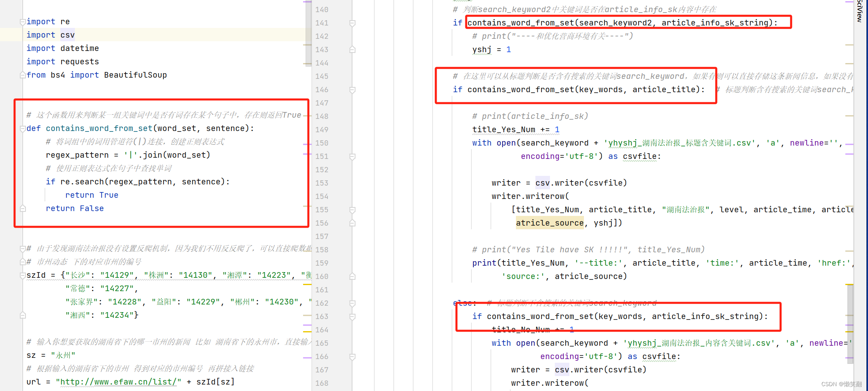Collapse the fold marker at line 146

tap(352, 90)
